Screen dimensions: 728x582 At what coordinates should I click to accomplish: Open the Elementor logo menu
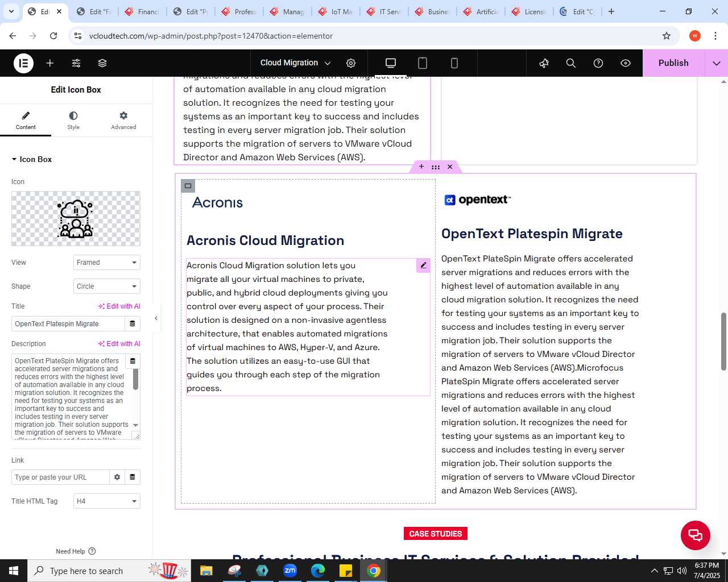23,63
